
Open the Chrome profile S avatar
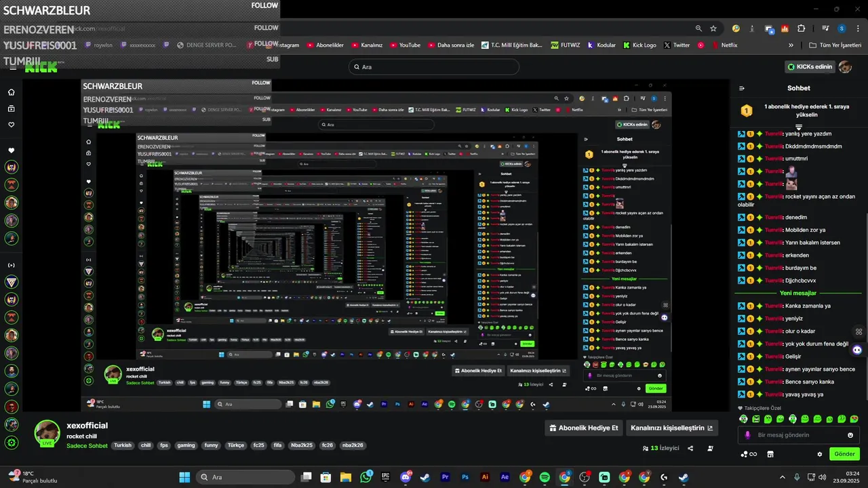(842, 28)
